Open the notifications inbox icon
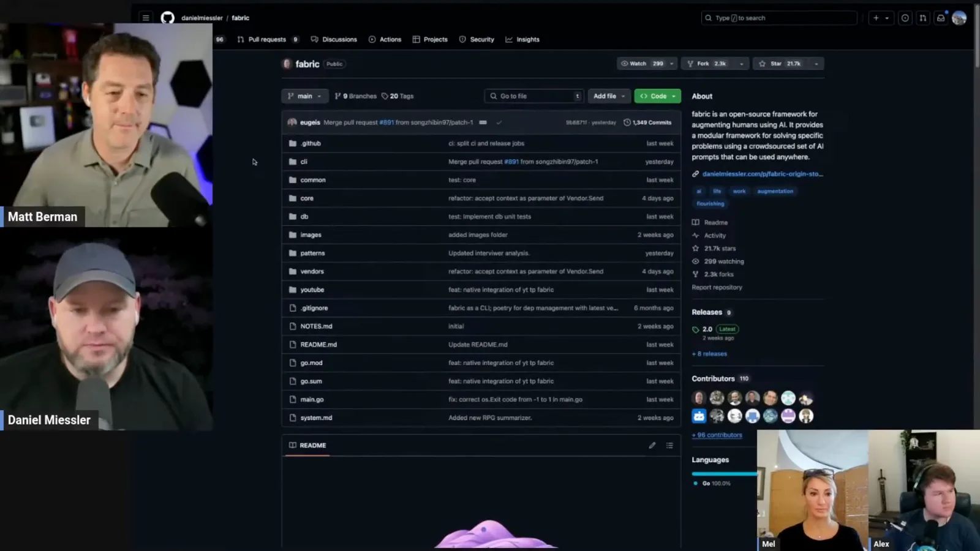This screenshot has width=980, height=551. 941,18
